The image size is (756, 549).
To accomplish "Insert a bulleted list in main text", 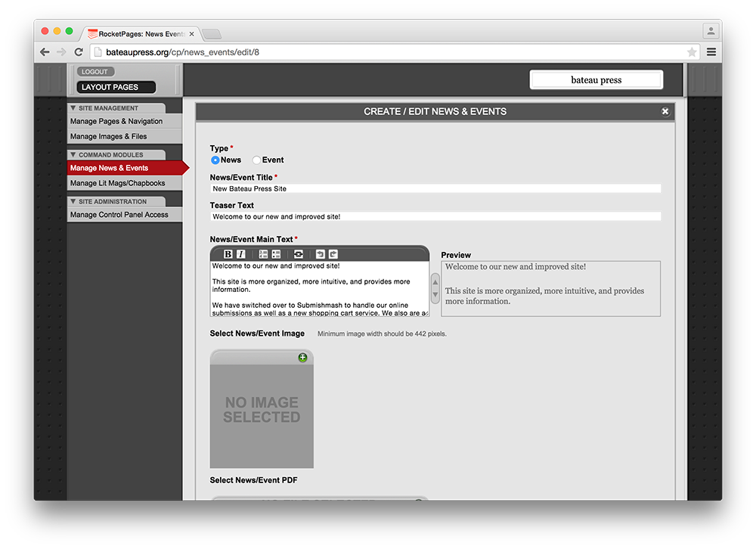I will click(276, 255).
